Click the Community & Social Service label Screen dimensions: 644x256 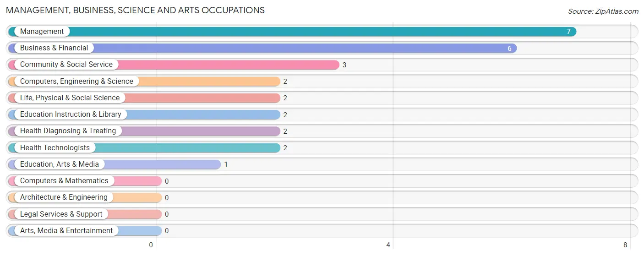[66, 65]
